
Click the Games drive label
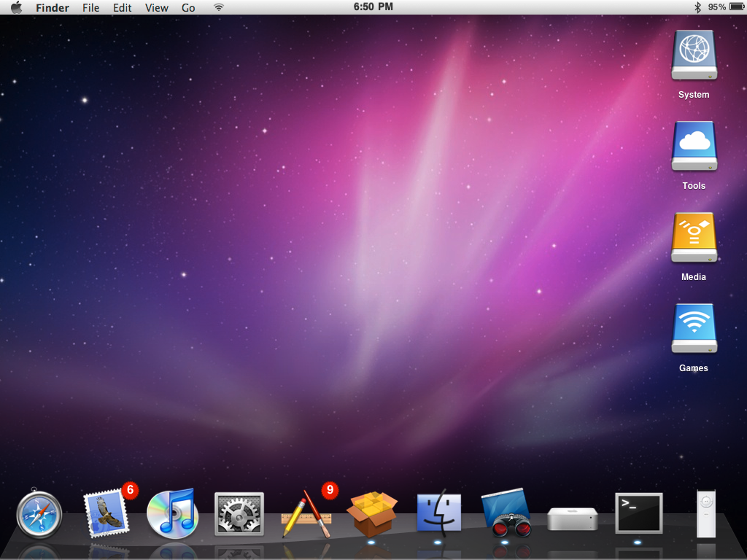click(694, 367)
